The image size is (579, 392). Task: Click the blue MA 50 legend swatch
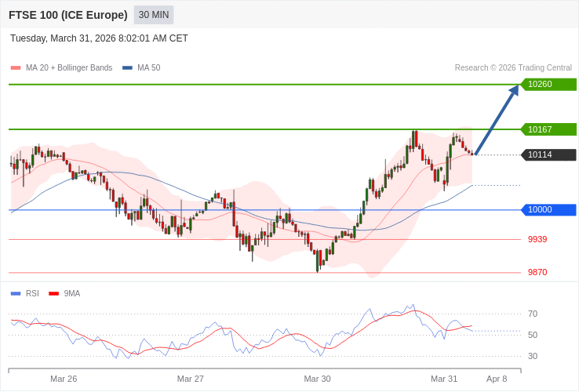127,68
